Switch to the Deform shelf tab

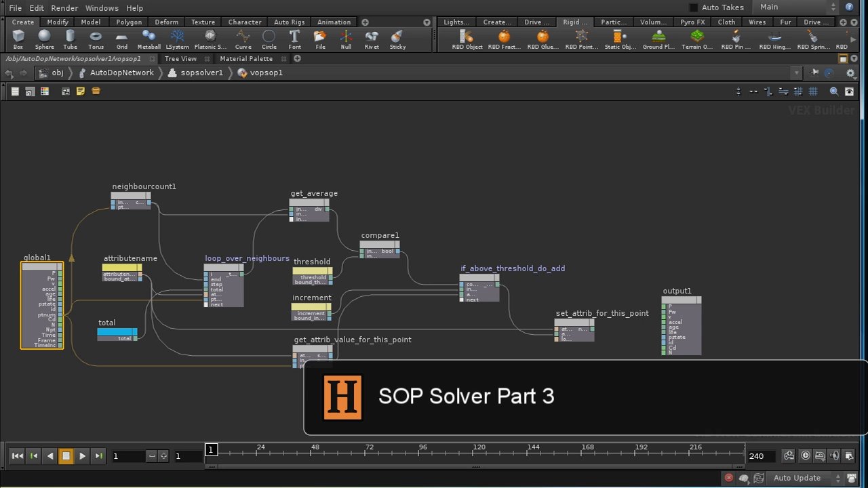click(x=166, y=22)
